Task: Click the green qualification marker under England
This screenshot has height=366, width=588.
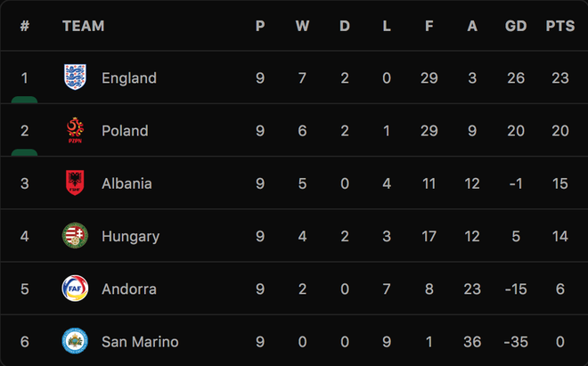Action: click(x=24, y=100)
